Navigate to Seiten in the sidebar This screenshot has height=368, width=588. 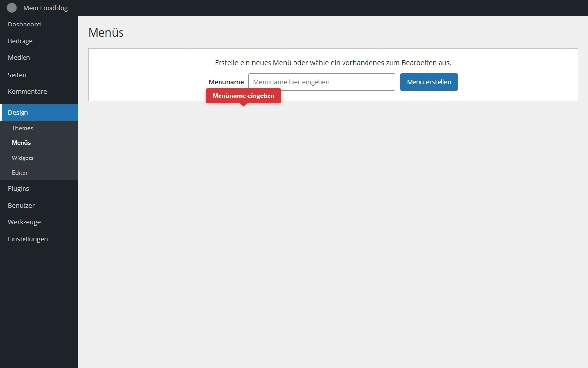17,75
